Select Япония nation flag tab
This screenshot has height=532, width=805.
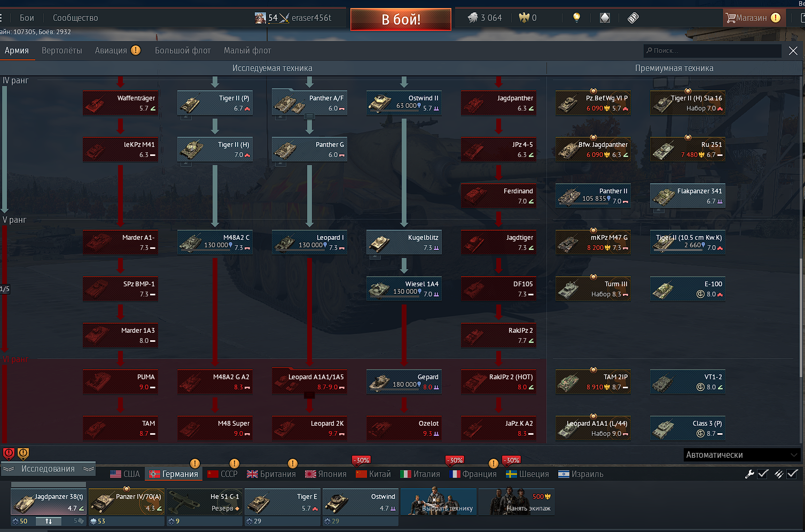click(x=326, y=474)
